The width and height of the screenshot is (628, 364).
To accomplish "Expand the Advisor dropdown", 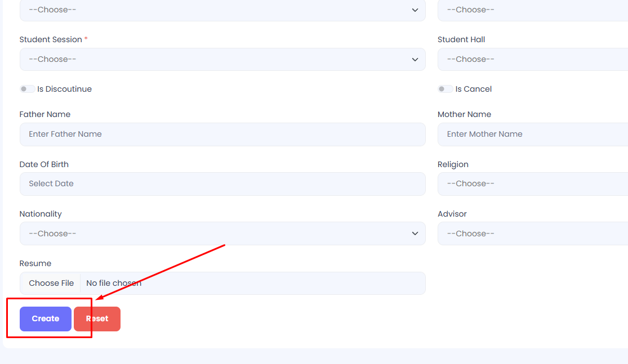I will pyautogui.click(x=532, y=233).
